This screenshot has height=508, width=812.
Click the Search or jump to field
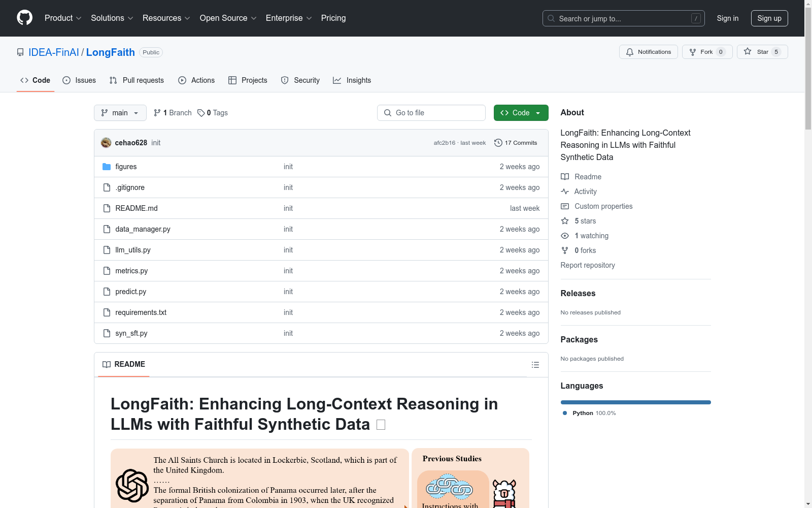point(624,18)
